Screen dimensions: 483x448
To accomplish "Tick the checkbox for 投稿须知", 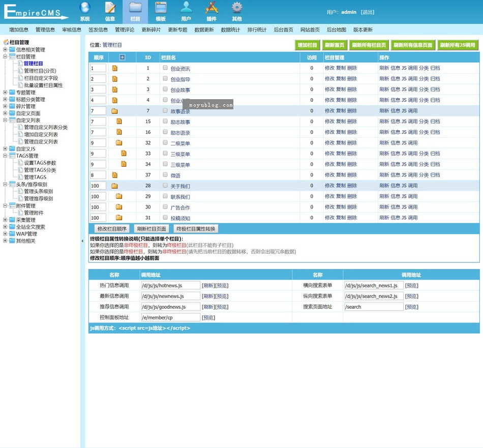I will tap(165, 218).
